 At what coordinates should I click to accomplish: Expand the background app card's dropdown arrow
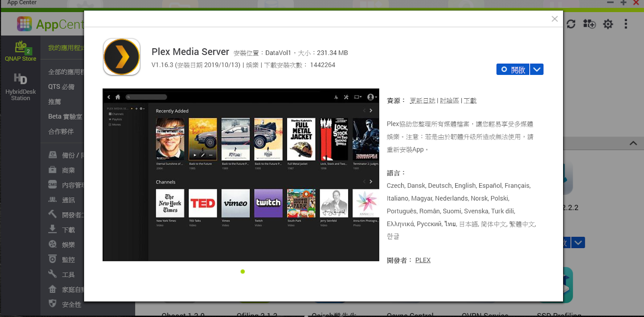click(578, 242)
